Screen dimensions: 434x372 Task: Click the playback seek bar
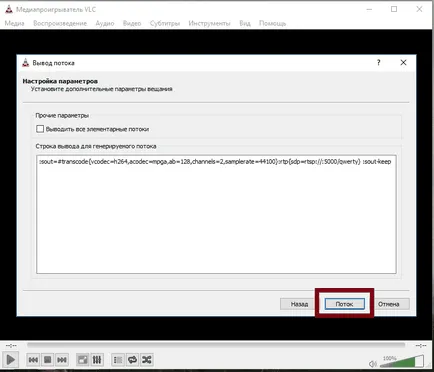pos(216,345)
